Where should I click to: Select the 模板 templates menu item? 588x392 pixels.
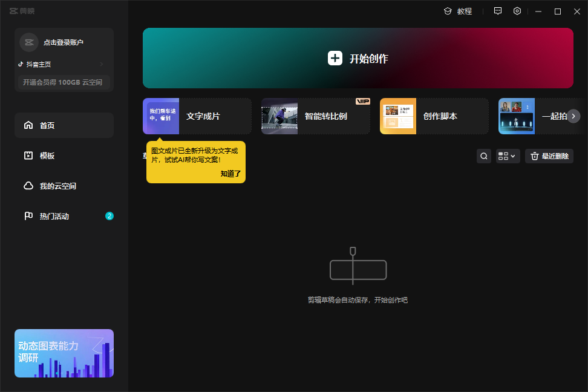(x=64, y=155)
